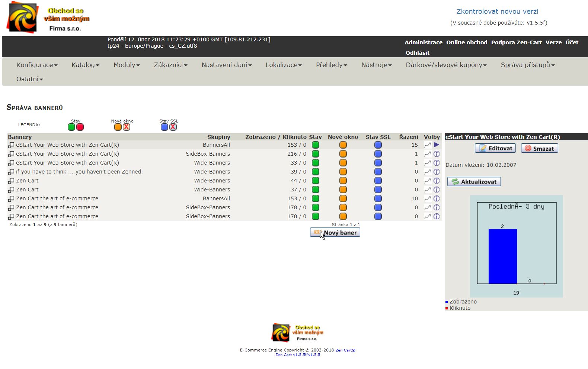Image resolution: width=588 pixels, height=369 pixels.
Task: Toggle new window setting for eStart BannersAll banner
Action: click(x=343, y=145)
